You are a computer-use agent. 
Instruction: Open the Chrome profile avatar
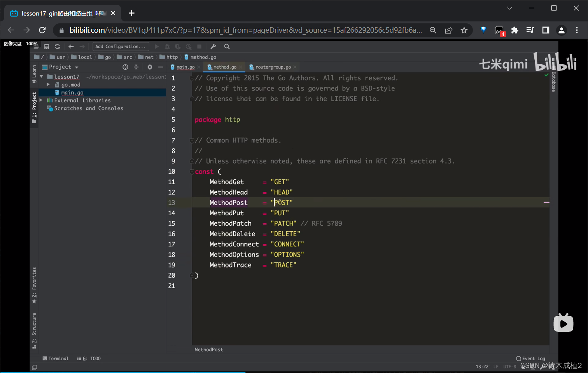(561, 30)
